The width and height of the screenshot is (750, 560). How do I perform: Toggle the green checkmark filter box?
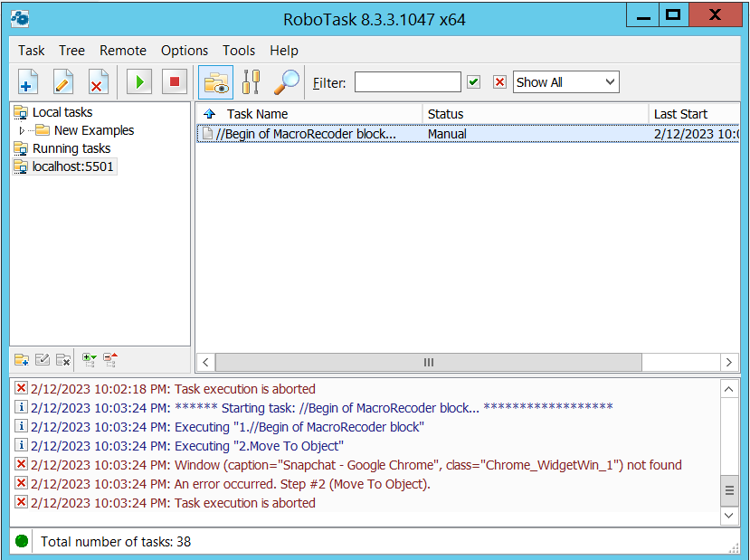click(x=473, y=82)
